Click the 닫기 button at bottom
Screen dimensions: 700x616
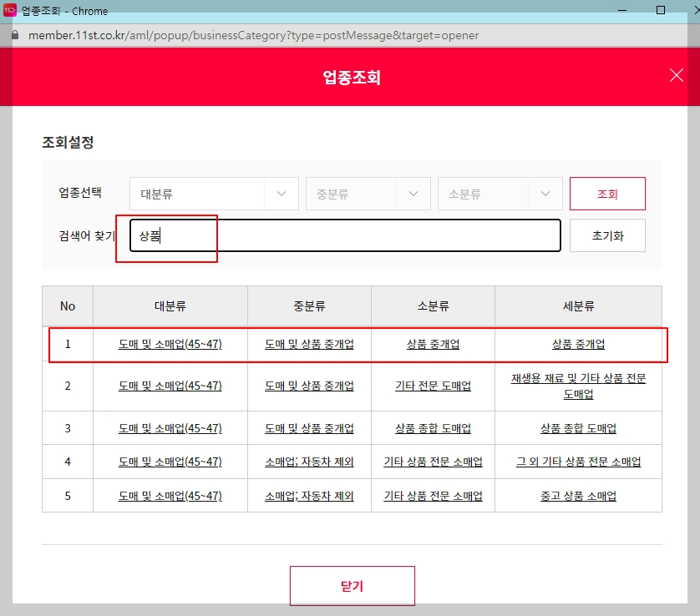click(353, 586)
